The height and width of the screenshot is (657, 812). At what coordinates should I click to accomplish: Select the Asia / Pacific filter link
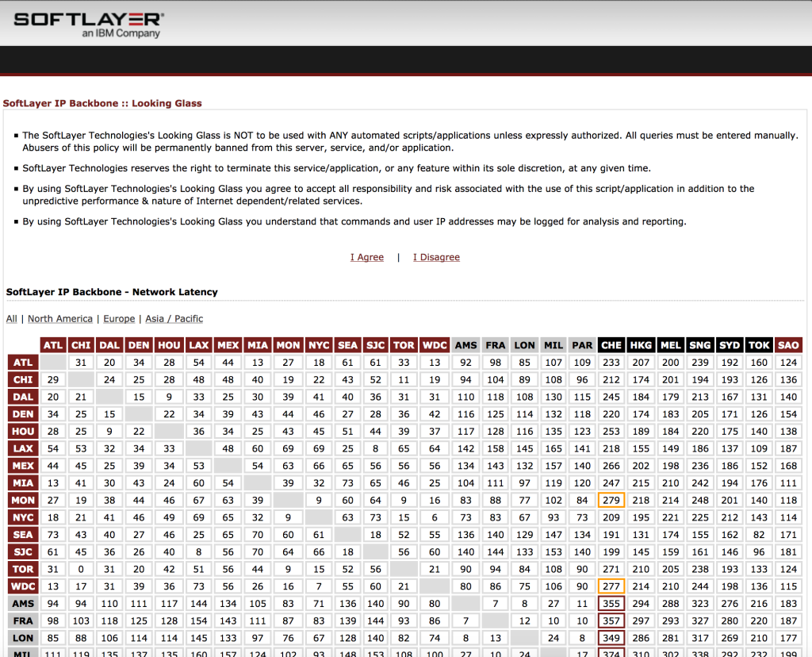coord(174,319)
